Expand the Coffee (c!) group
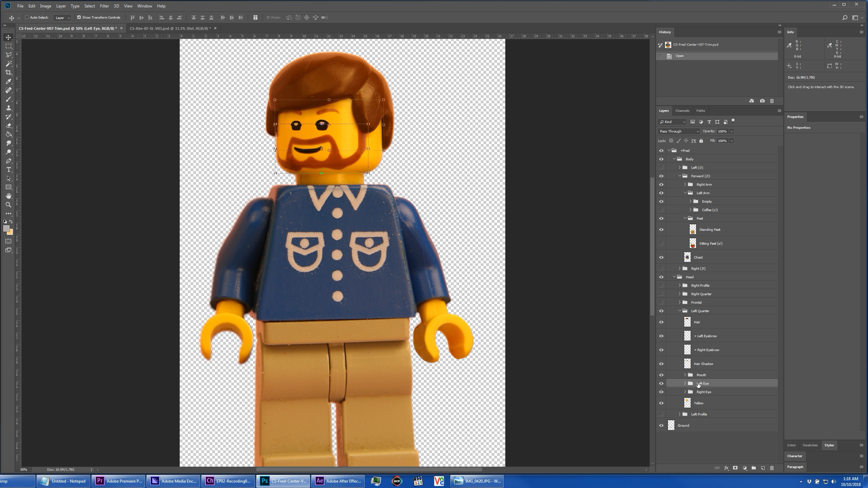 point(690,210)
